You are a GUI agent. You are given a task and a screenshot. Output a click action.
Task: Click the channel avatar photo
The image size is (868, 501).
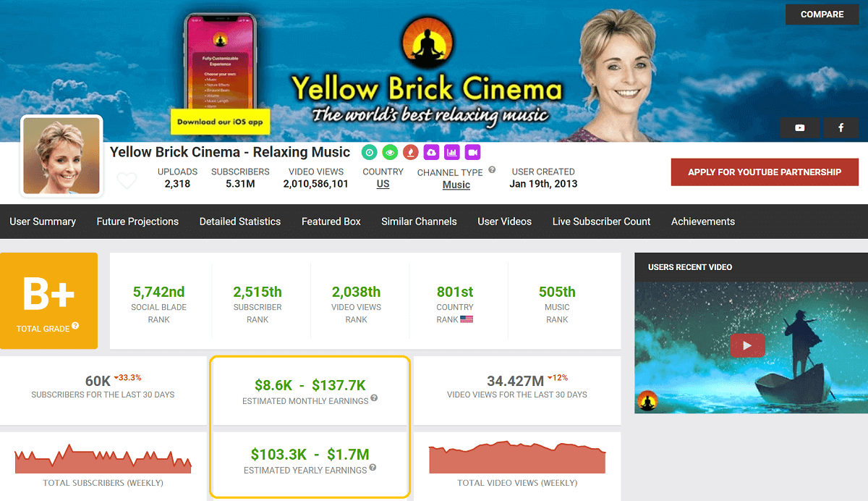coord(61,156)
